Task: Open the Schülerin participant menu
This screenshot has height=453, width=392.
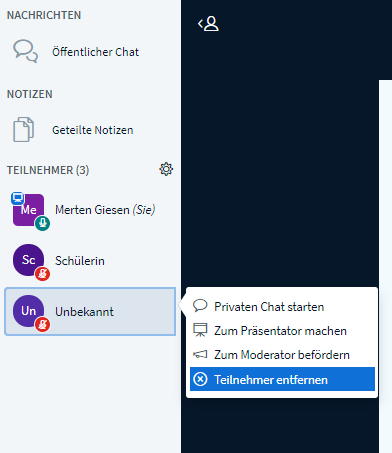Action: 90,261
